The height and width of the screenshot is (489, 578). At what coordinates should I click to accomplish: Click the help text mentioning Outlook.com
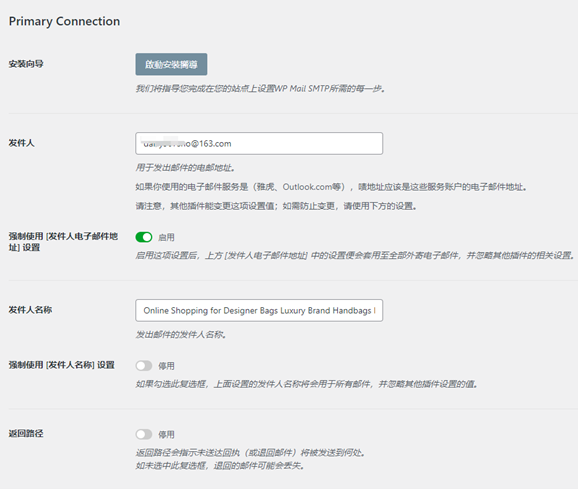click(331, 187)
